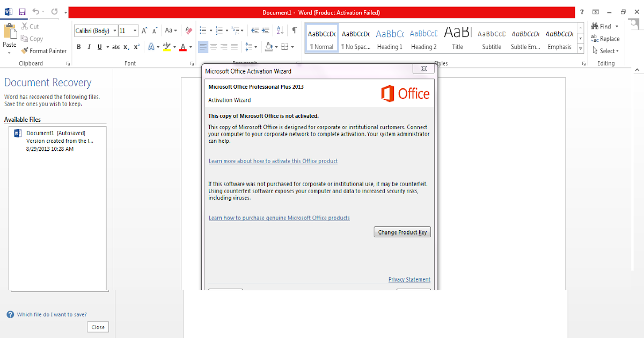Viewport: 644px width, 338px height.
Task: Apply the Normal style
Action: pyautogui.click(x=322, y=38)
